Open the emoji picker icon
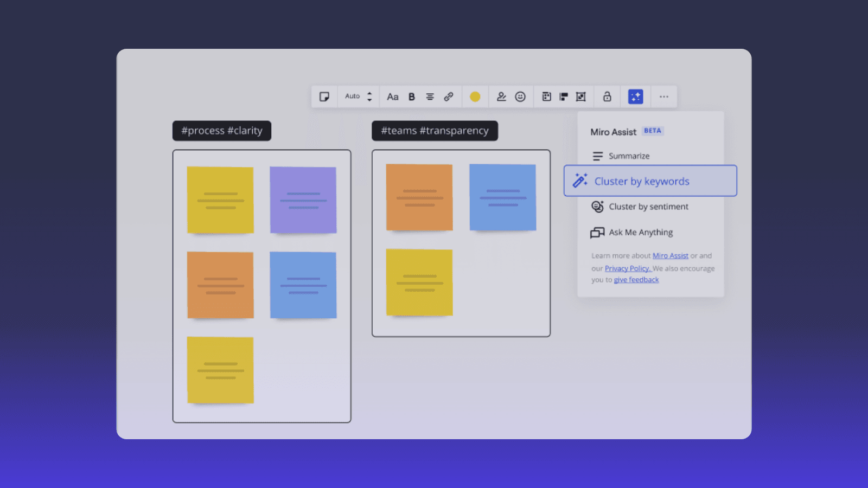Screen dimensions: 868x488 pos(521,97)
